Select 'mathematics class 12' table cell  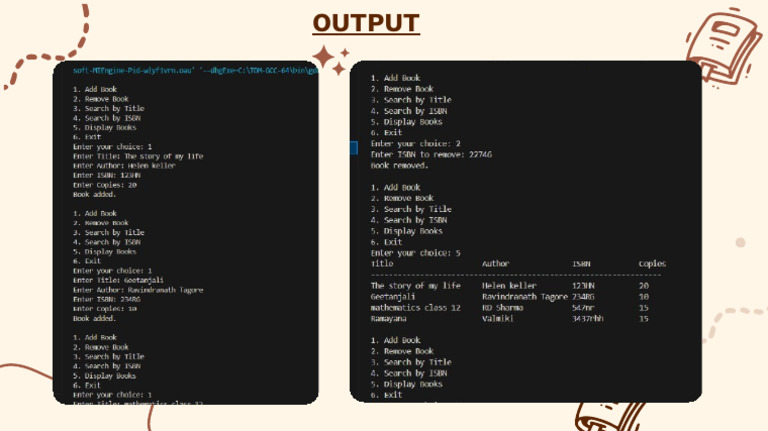click(x=415, y=308)
